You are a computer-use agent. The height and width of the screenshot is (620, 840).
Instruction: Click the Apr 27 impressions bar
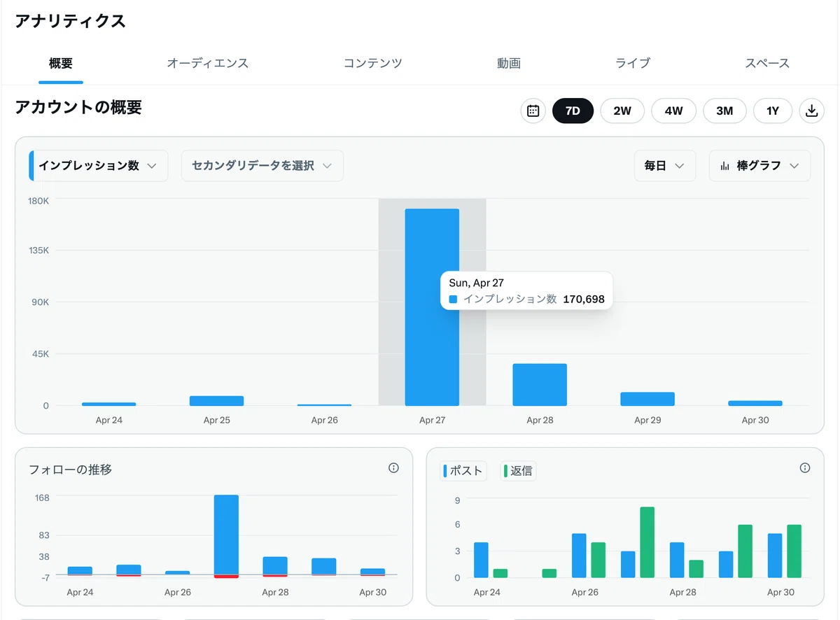(x=432, y=307)
